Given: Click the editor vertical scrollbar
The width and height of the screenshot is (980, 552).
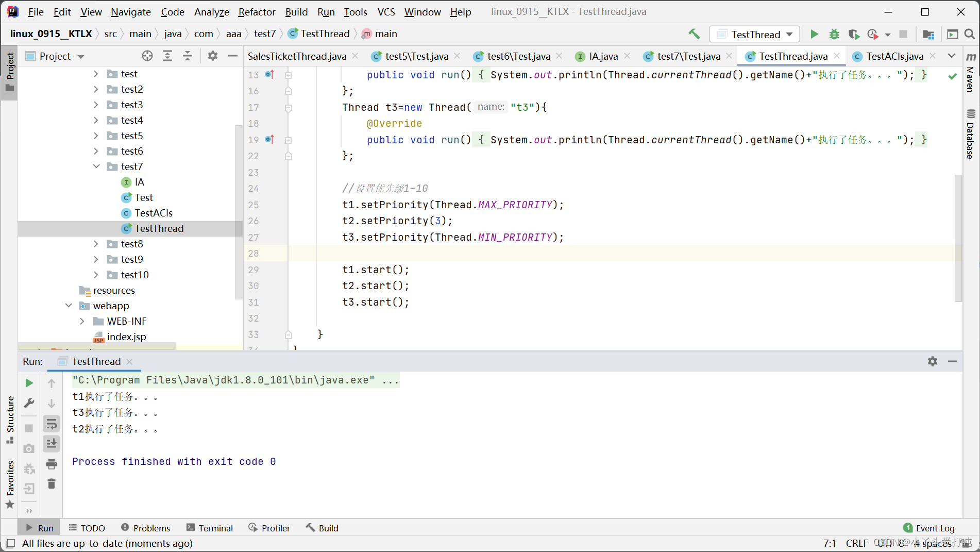Looking at the screenshot, I should 958,238.
